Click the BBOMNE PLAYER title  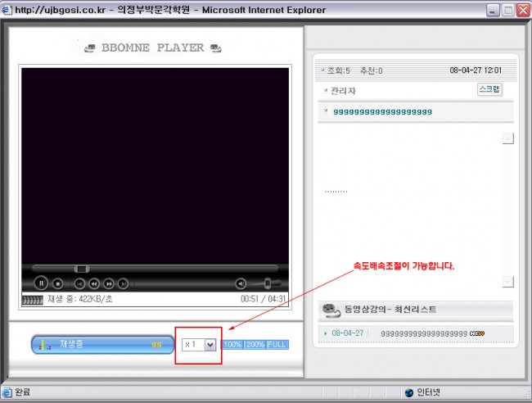(153, 48)
